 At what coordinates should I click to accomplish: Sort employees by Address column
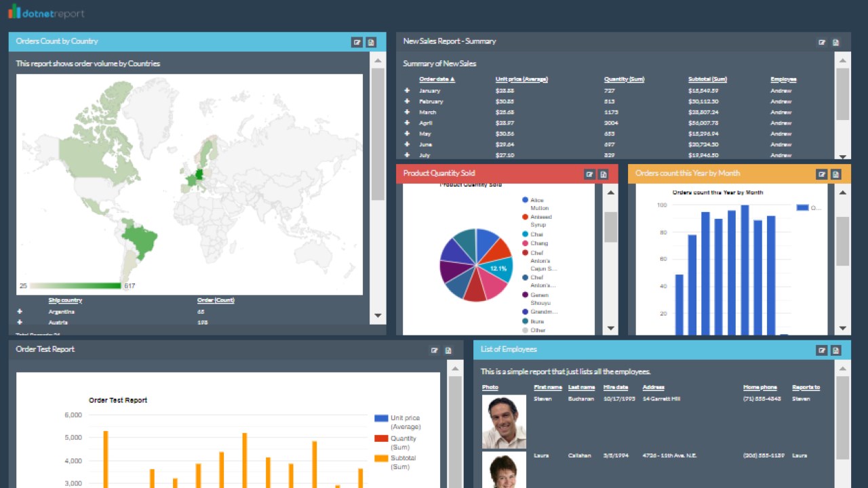tap(653, 388)
